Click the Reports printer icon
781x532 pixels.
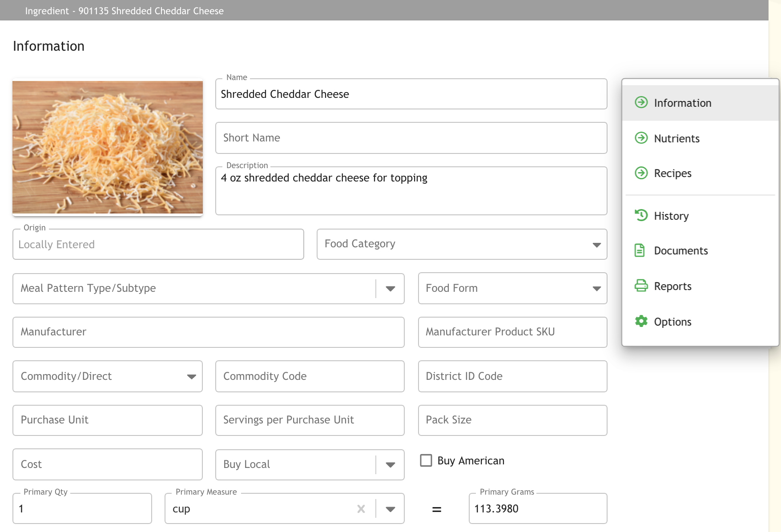[641, 286]
